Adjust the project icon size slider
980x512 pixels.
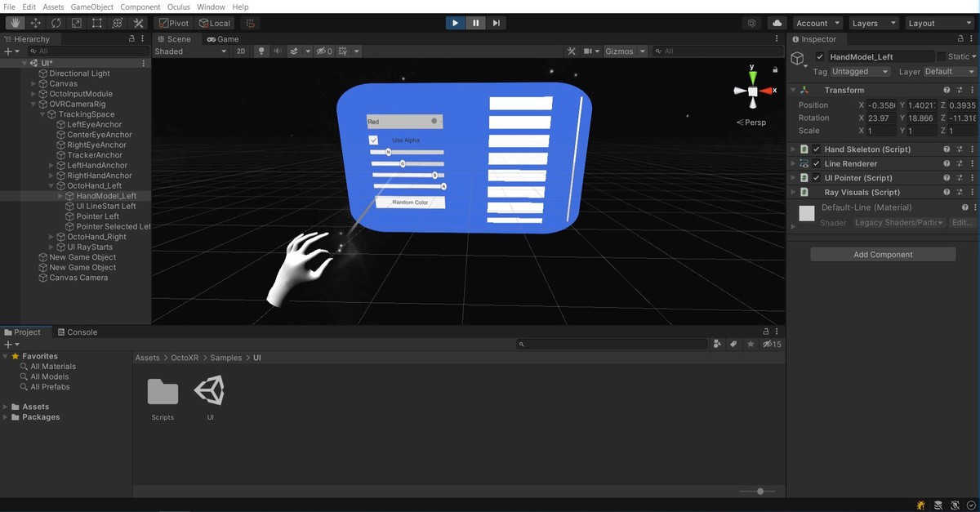(760, 492)
